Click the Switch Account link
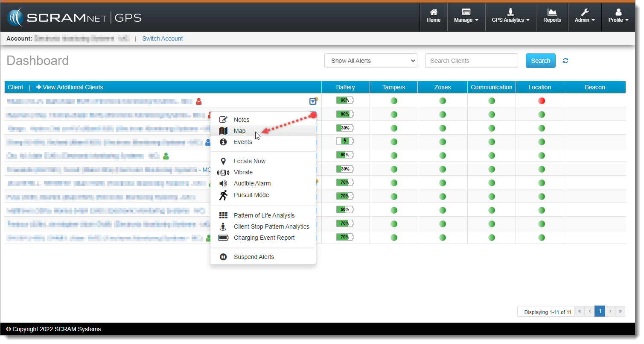 click(x=162, y=38)
